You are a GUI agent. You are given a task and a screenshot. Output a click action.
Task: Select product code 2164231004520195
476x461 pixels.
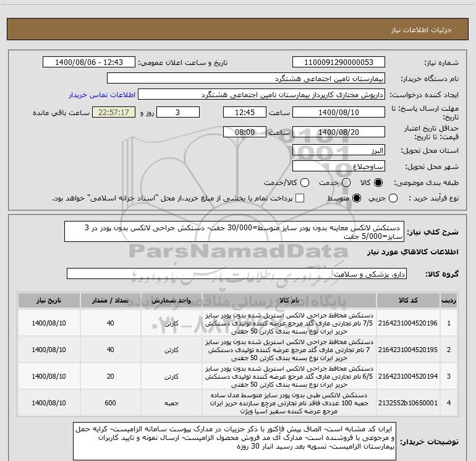point(408,350)
